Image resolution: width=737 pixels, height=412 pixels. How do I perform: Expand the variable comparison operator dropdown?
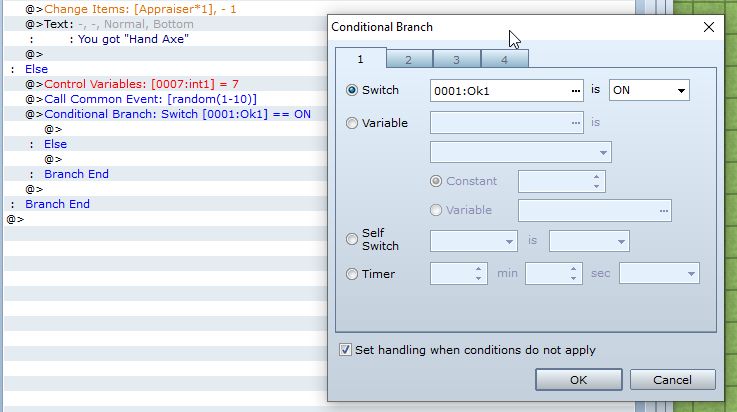[x=520, y=152]
